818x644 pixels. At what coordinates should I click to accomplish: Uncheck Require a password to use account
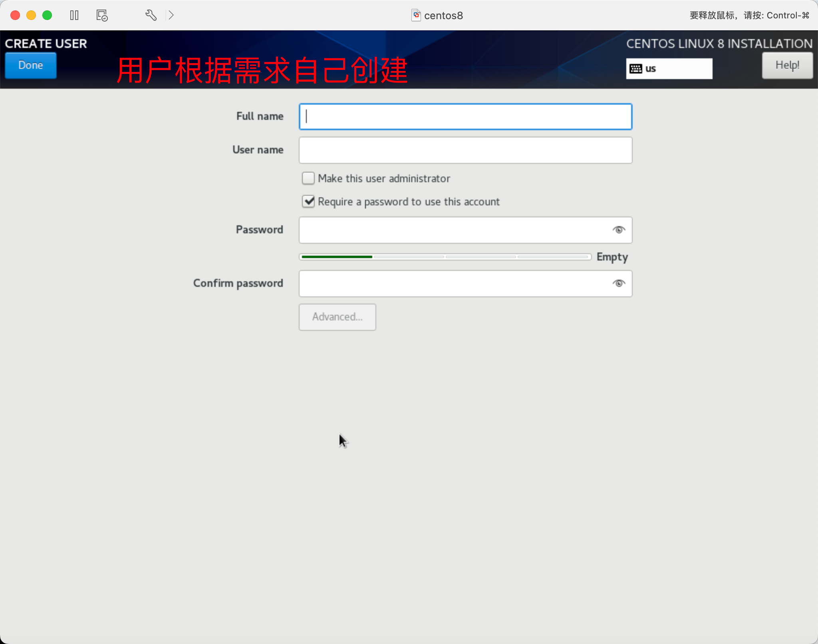(308, 201)
